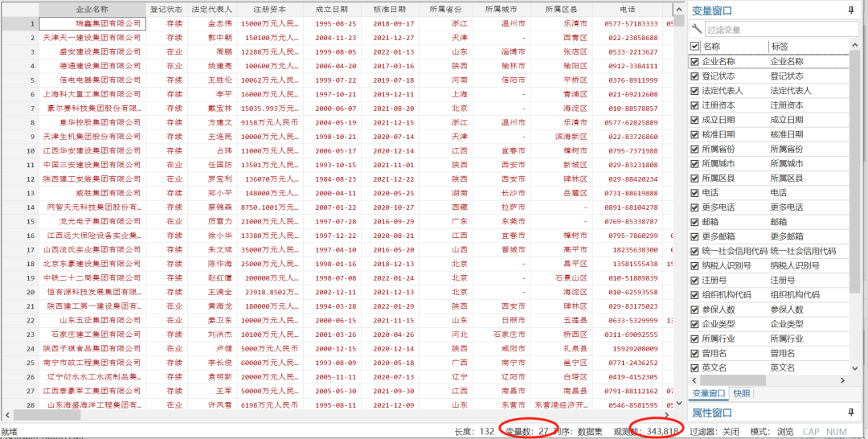Select the 组织机构代码 variable row label
The width and height of the screenshot is (868, 439).
pyautogui.click(x=795, y=295)
